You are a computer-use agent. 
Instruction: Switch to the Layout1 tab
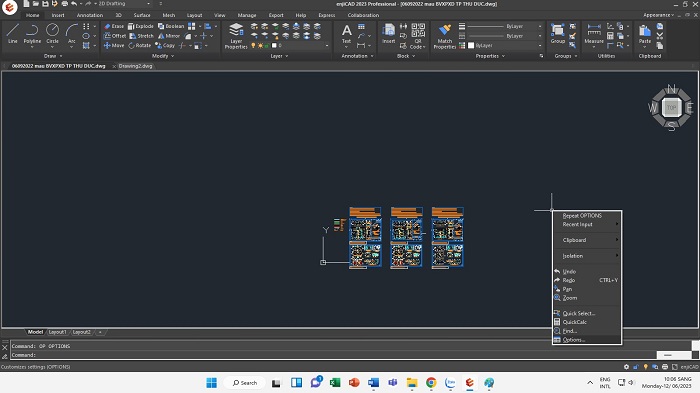(57, 332)
